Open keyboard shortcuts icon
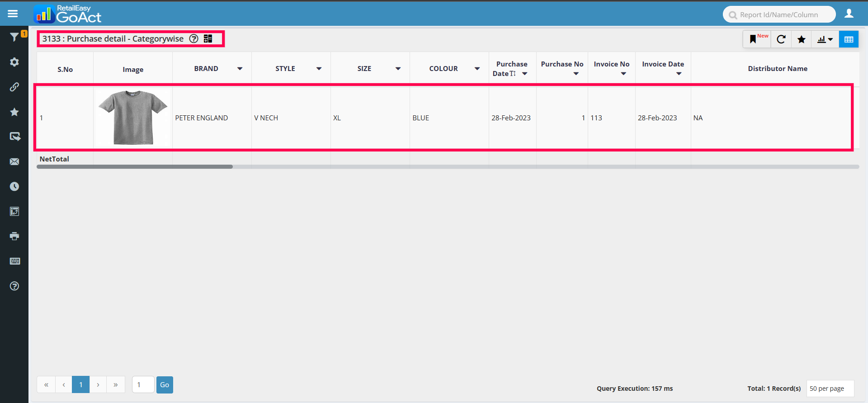The width and height of the screenshot is (868, 403). [x=14, y=261]
